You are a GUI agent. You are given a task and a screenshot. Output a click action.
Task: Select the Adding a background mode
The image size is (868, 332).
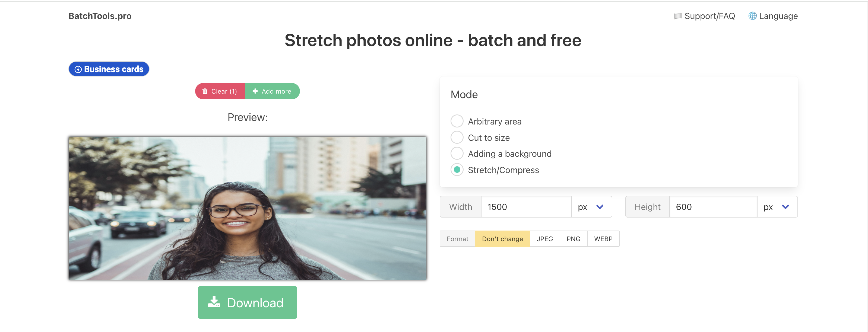[457, 153]
